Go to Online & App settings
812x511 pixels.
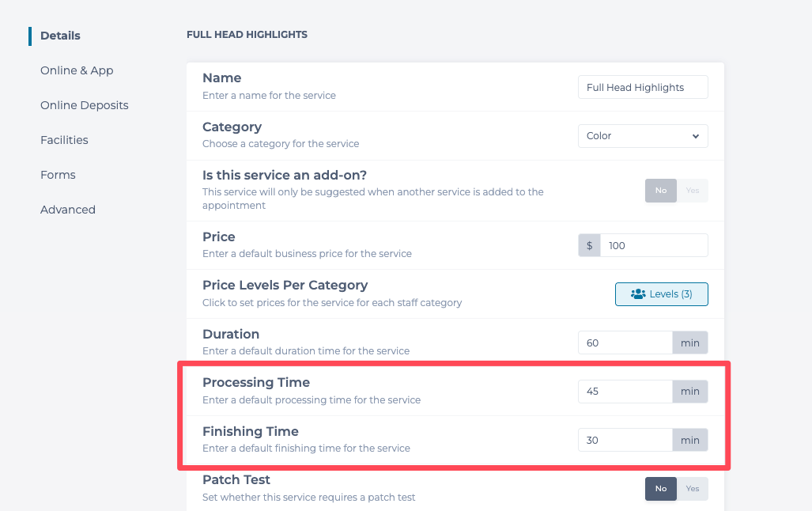(x=77, y=70)
